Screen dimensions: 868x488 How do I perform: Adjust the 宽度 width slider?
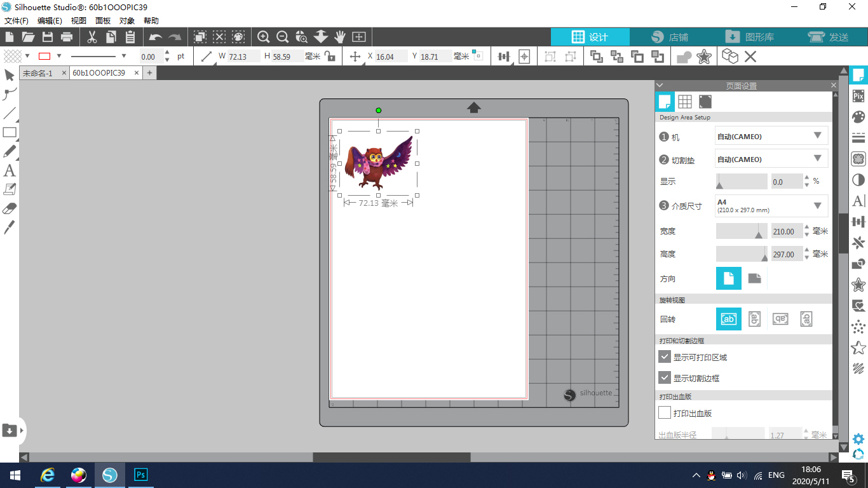(x=742, y=231)
